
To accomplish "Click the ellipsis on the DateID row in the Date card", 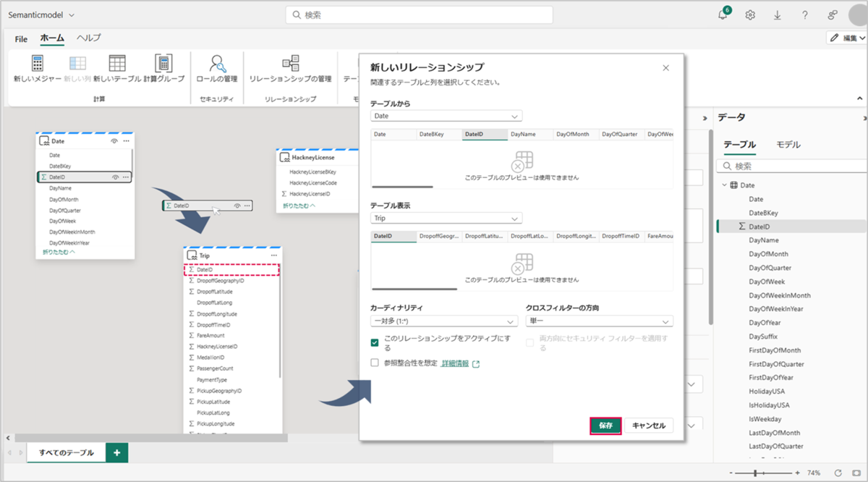I will (126, 177).
